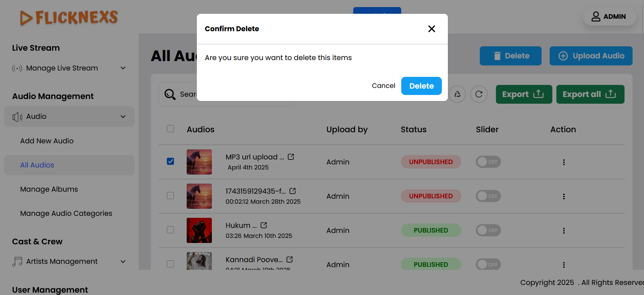
Task: Click the Hukum audio thumbnail
Action: [199, 230]
